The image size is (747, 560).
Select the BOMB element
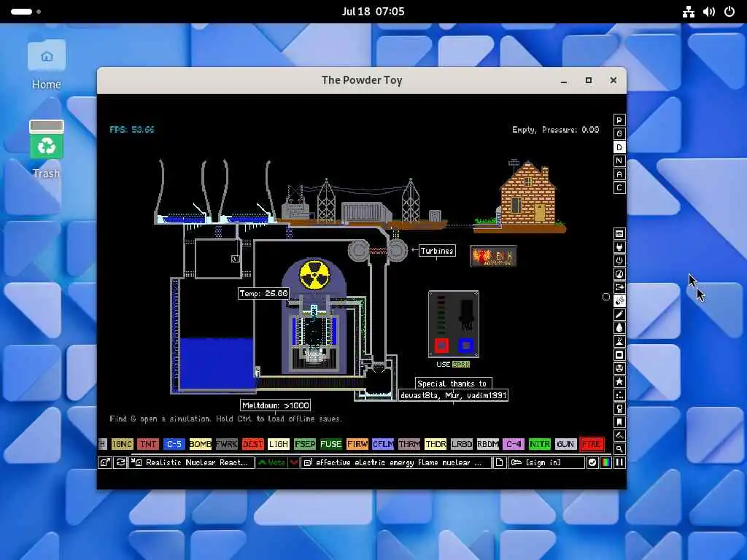201,444
